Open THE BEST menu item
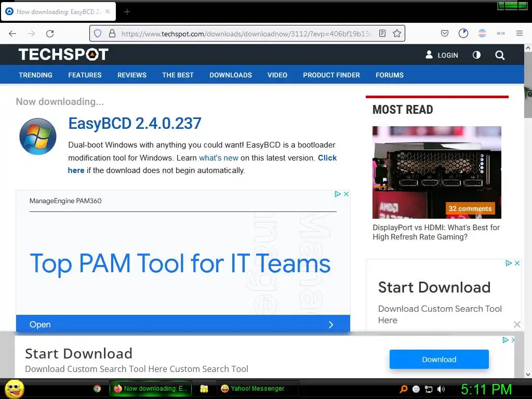 pyautogui.click(x=178, y=75)
